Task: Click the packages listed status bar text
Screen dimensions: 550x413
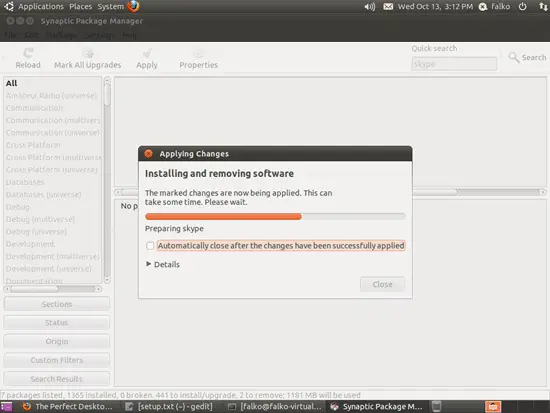Action: (180, 395)
